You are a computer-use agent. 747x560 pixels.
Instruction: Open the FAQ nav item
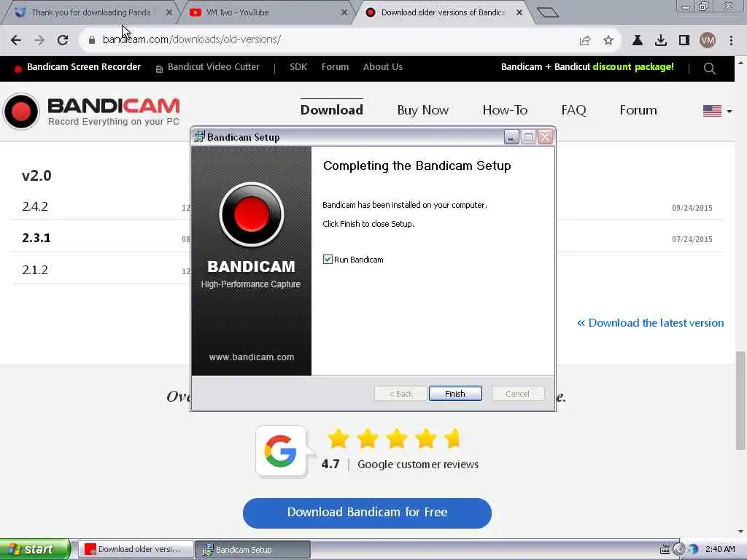click(573, 110)
